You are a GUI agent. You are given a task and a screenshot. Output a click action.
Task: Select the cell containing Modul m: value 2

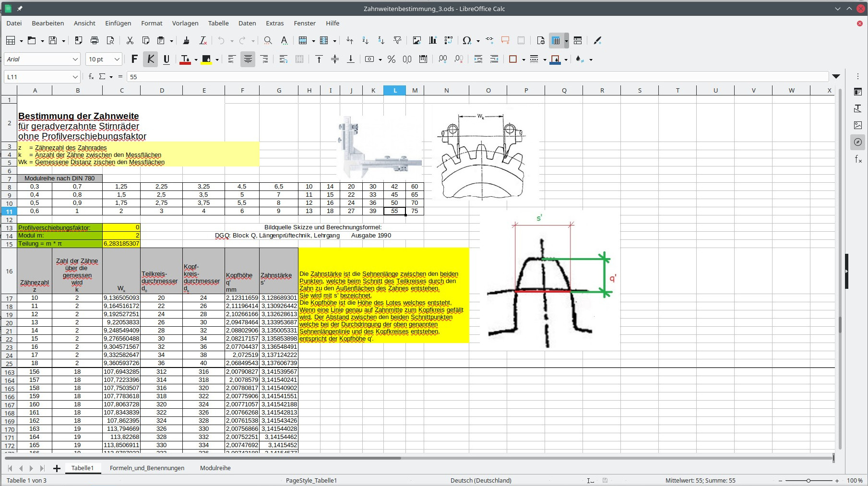tap(121, 236)
